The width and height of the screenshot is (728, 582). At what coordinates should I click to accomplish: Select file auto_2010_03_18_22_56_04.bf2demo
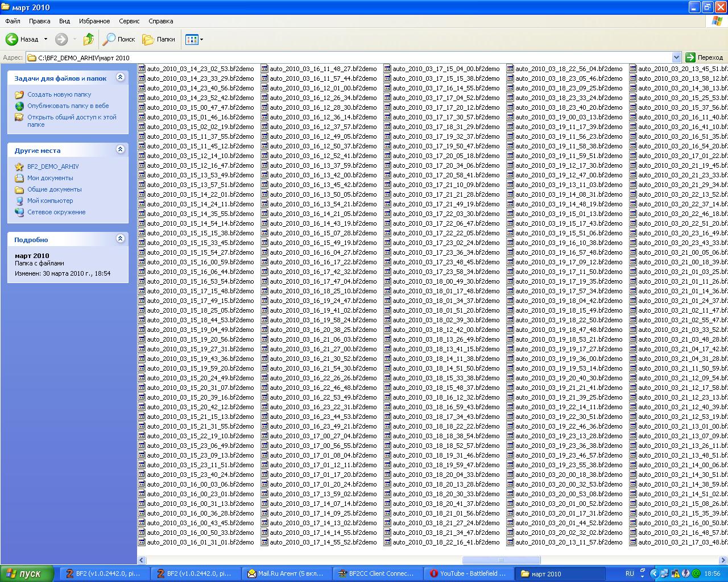click(569, 69)
